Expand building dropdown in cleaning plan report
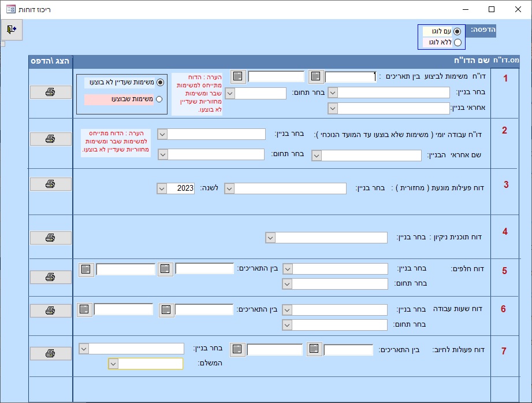This screenshot has height=403, width=532. [270, 238]
